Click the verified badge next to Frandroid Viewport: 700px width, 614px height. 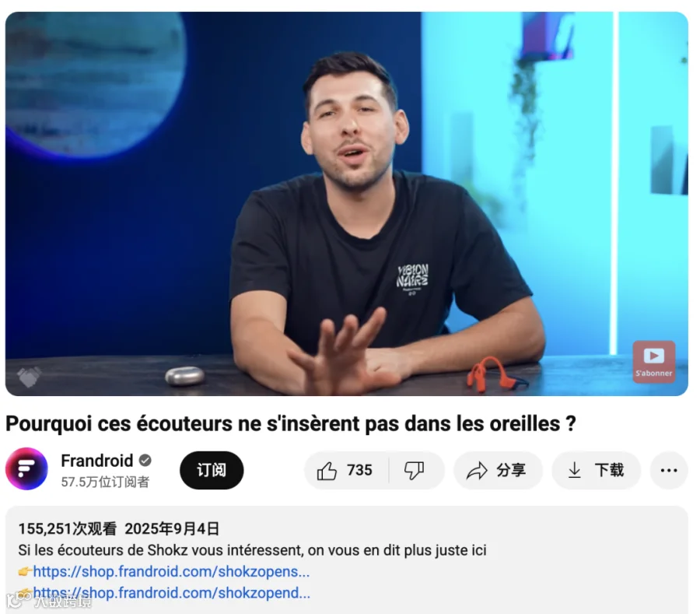[145, 460]
